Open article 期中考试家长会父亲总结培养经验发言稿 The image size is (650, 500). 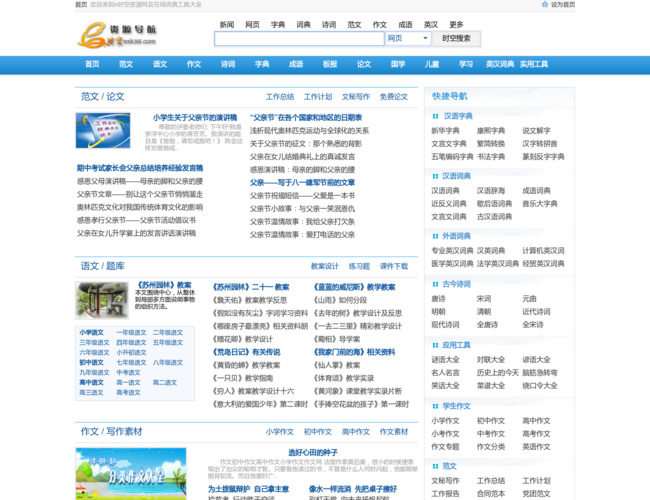[140, 168]
